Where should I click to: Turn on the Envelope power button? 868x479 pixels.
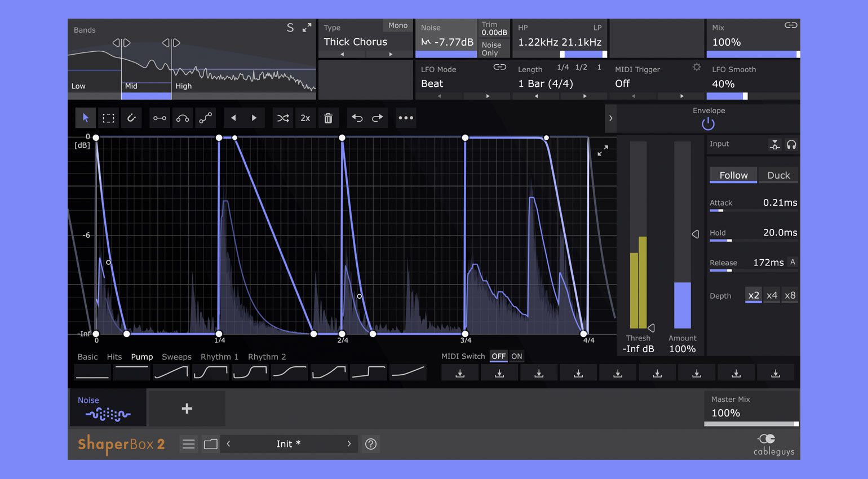point(708,124)
